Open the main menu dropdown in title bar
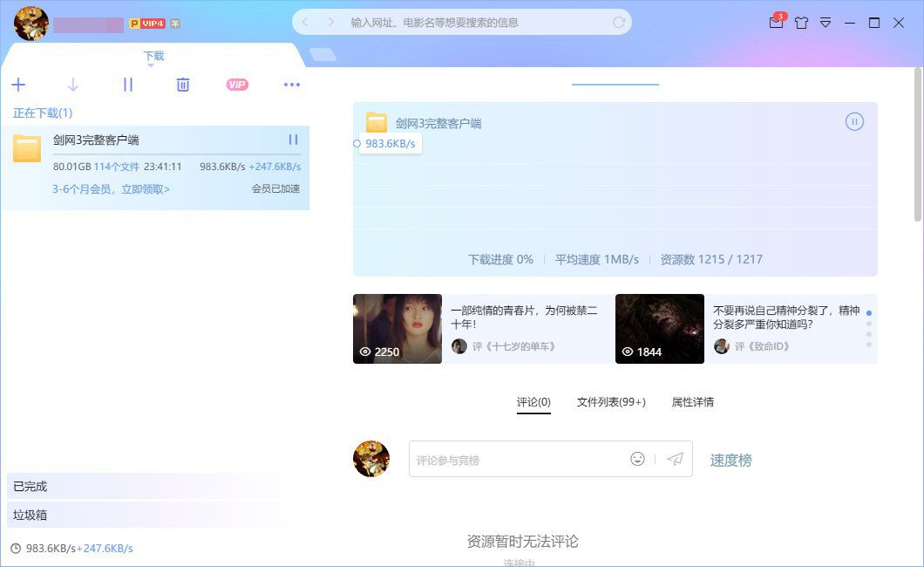 (x=825, y=23)
